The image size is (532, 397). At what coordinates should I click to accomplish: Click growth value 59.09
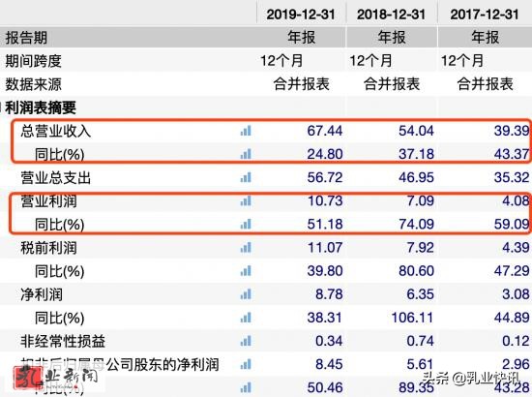(x=512, y=224)
